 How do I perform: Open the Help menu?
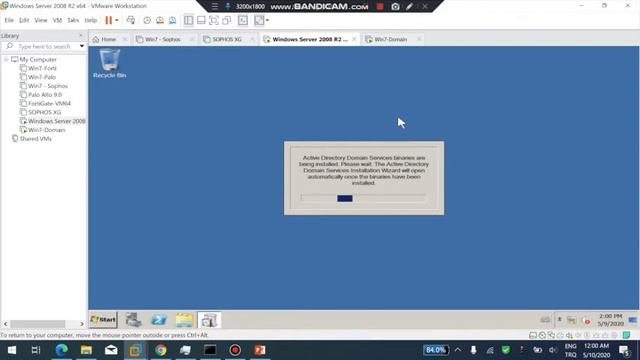click(91, 20)
